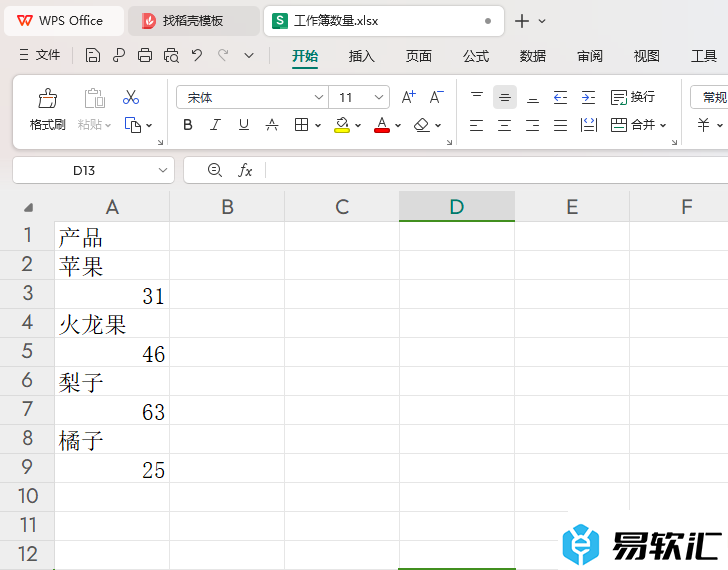Click the Paste (粘贴) icon
This screenshot has height=570, width=728.
[x=95, y=98]
